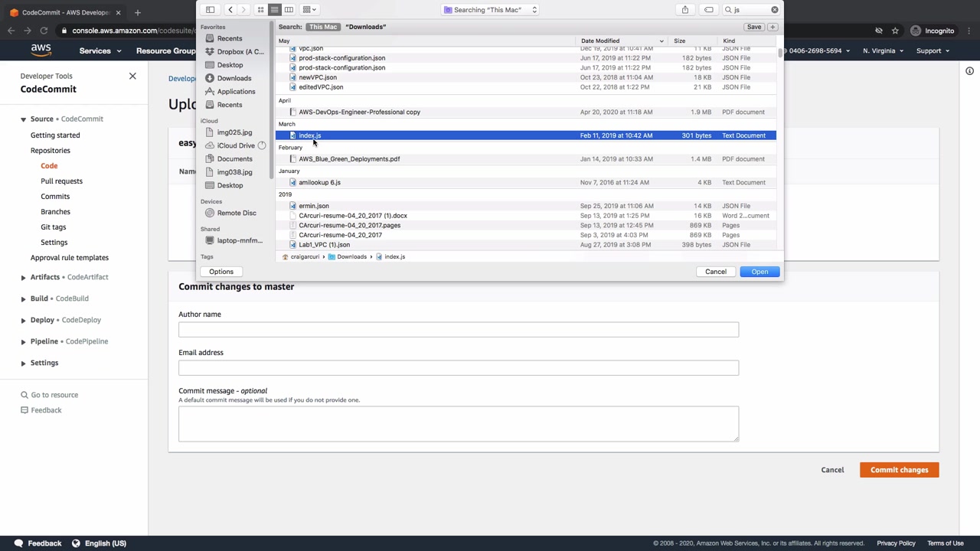Image resolution: width=980 pixels, height=551 pixels.
Task: Click the orange Commit changes button
Action: coord(899,470)
